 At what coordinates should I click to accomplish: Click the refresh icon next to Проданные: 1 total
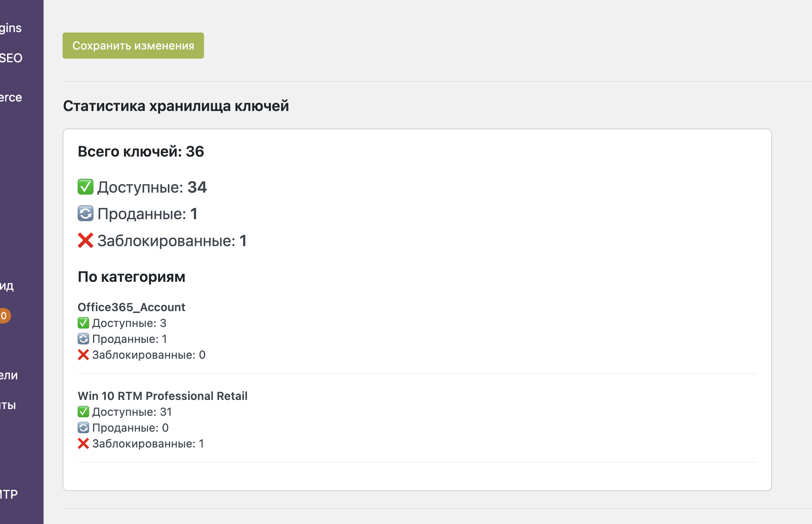[85, 214]
